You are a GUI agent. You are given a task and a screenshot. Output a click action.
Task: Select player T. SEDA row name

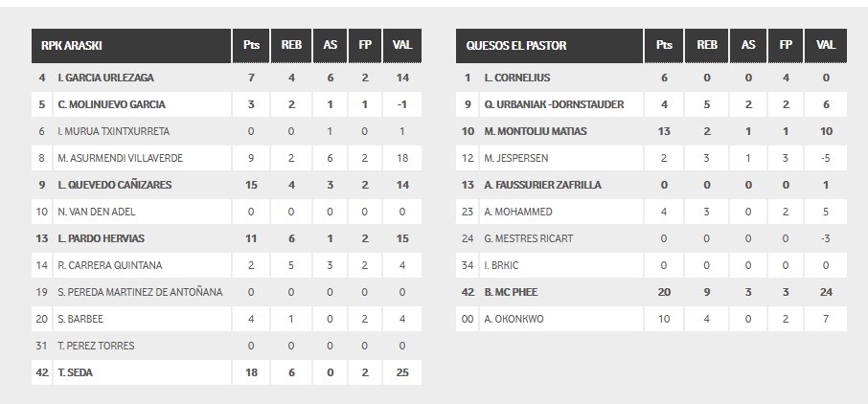click(x=76, y=372)
